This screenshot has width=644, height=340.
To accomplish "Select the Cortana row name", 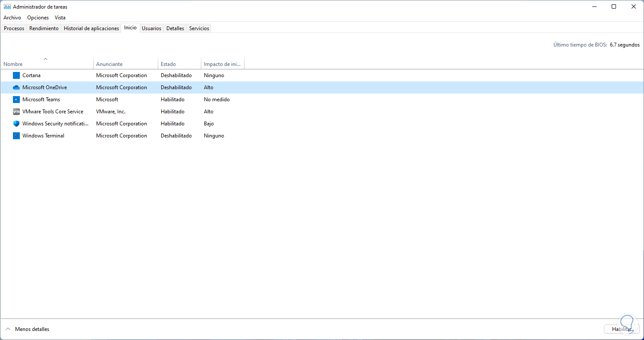I will [31, 75].
